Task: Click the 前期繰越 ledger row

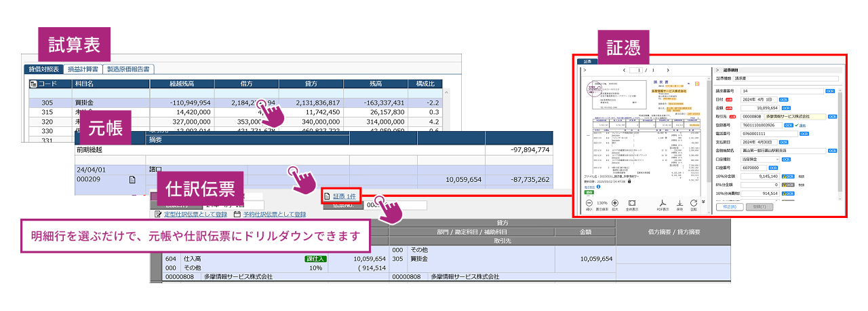Action: [x=314, y=149]
